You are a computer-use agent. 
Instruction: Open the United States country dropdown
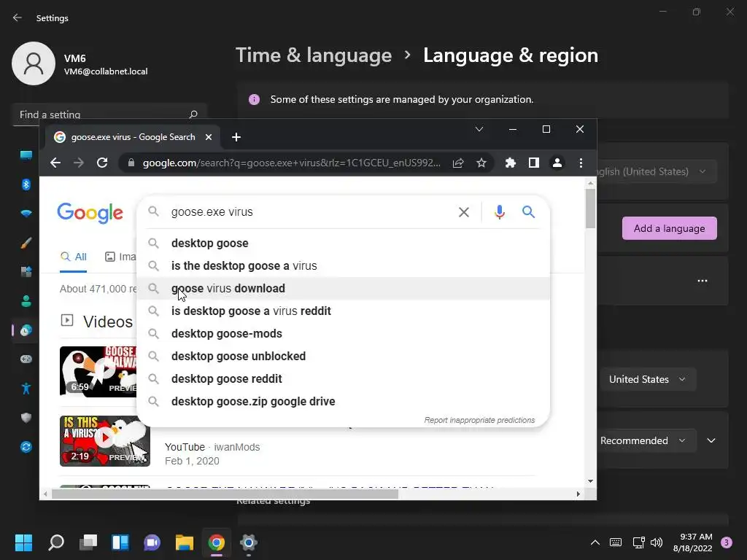point(648,379)
